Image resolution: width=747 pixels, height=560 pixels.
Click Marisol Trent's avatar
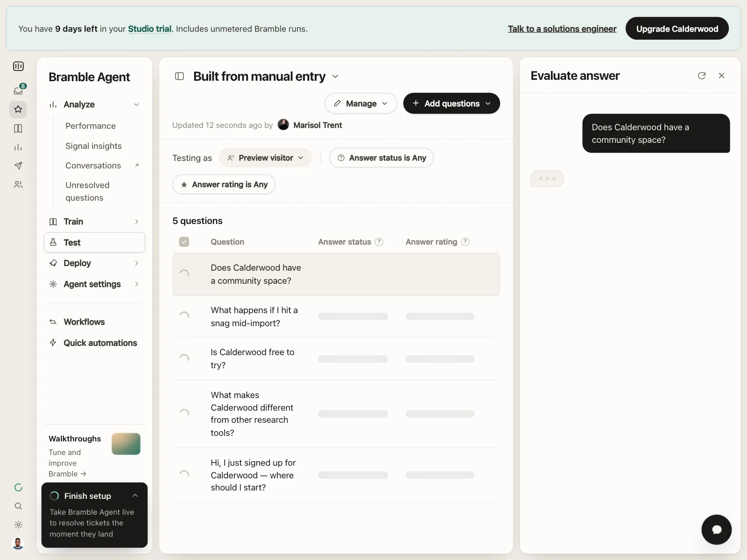click(283, 125)
